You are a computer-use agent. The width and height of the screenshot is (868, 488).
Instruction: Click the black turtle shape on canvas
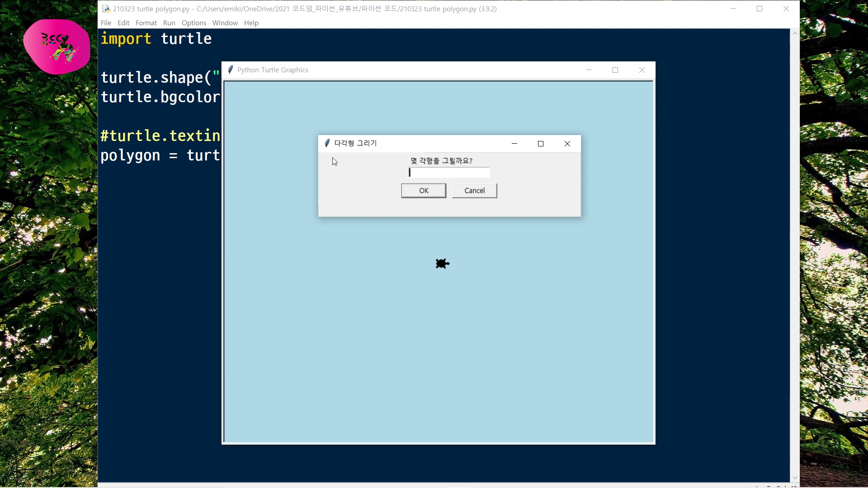tap(442, 263)
